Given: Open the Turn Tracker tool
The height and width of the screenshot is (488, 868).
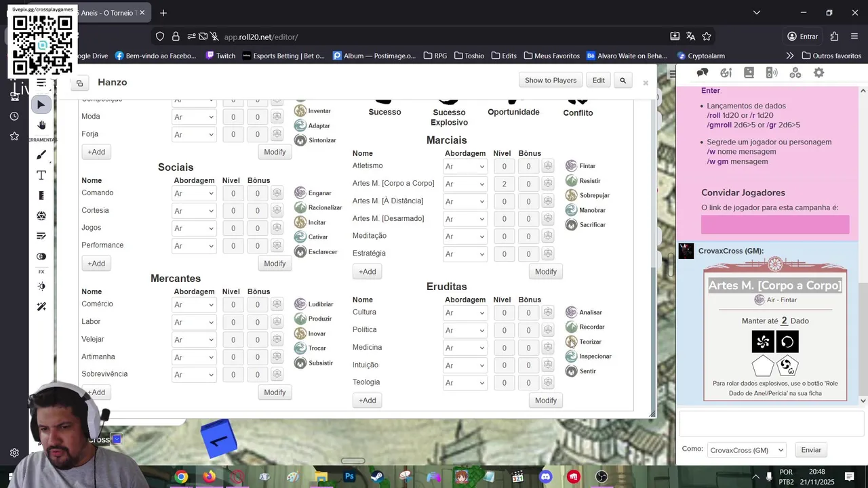Looking at the screenshot, I should 41,236.
